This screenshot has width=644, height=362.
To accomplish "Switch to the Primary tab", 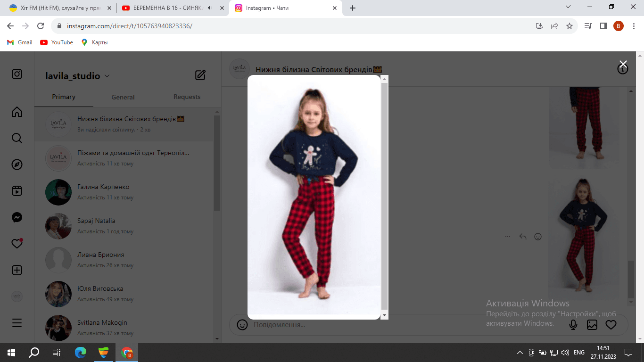I will pos(64,97).
